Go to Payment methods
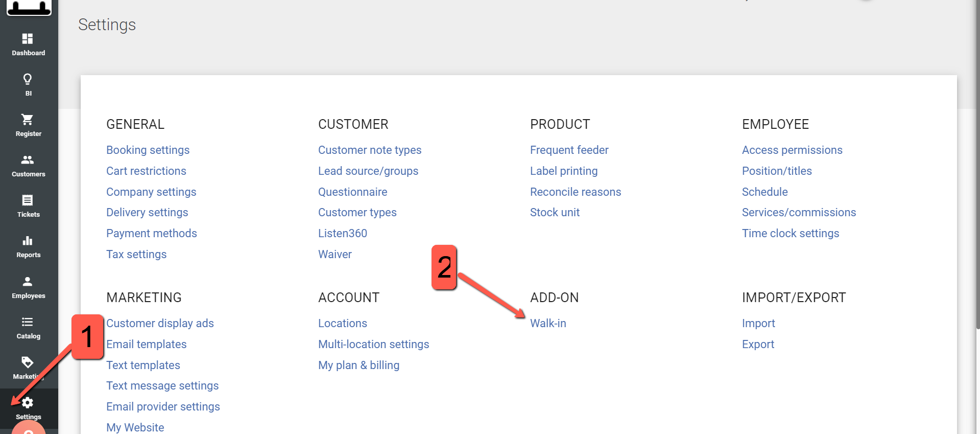Image resolution: width=980 pixels, height=434 pixels. (152, 233)
